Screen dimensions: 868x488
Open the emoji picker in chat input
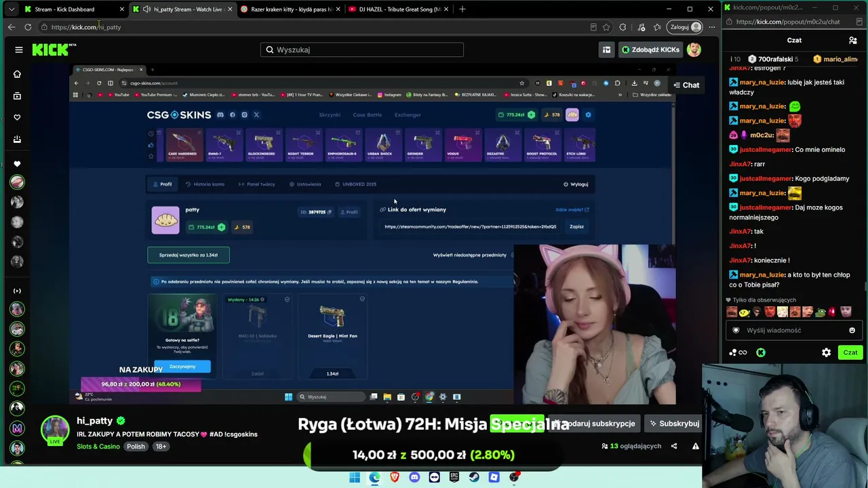tap(852, 330)
